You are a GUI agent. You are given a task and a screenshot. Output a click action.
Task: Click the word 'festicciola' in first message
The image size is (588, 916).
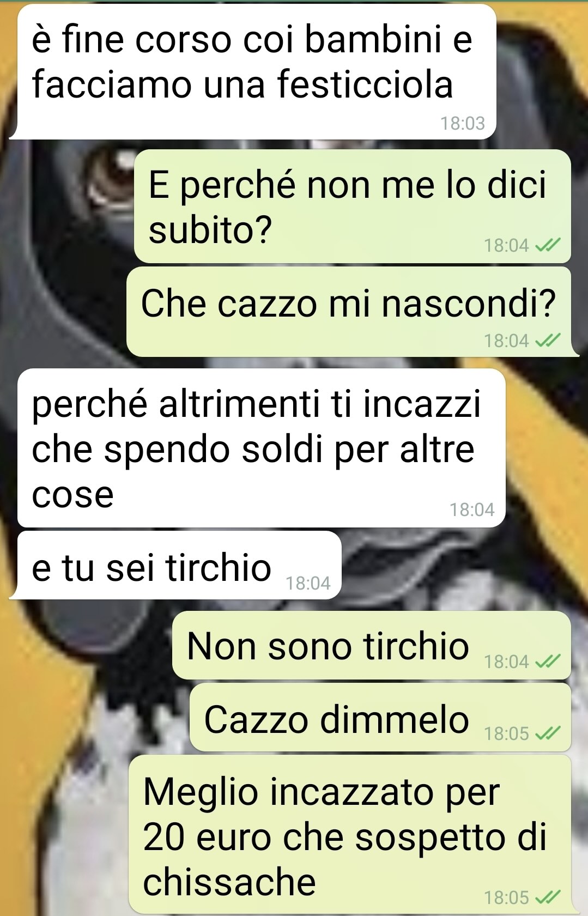365,85
